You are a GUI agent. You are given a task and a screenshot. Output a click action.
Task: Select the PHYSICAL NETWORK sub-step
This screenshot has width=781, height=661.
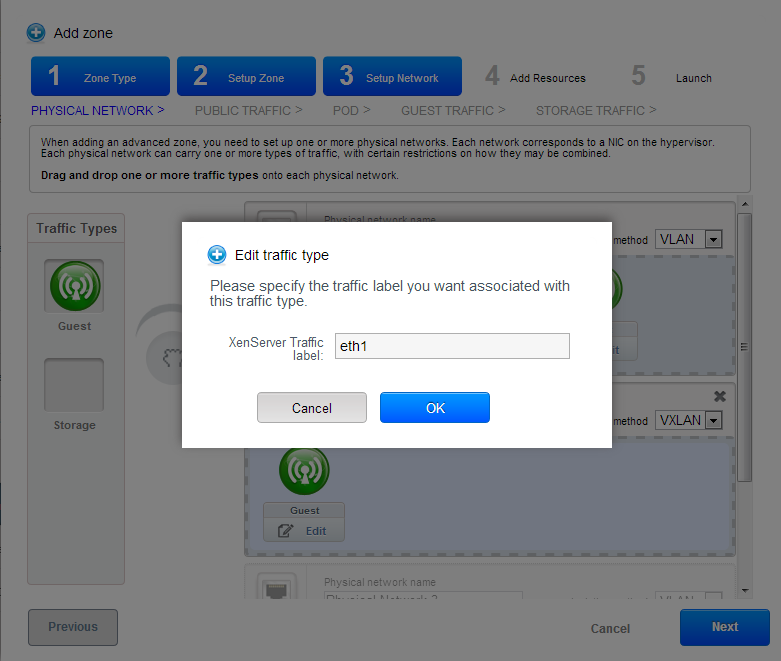point(98,111)
